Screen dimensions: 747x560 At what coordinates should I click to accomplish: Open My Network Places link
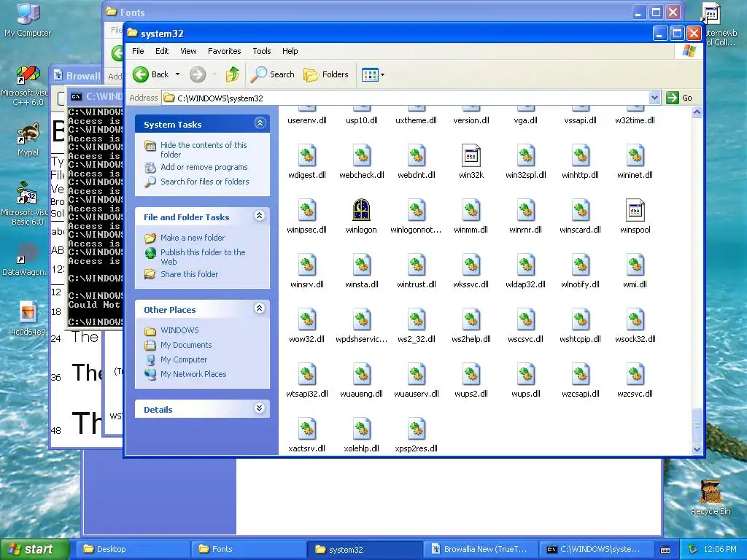(193, 374)
